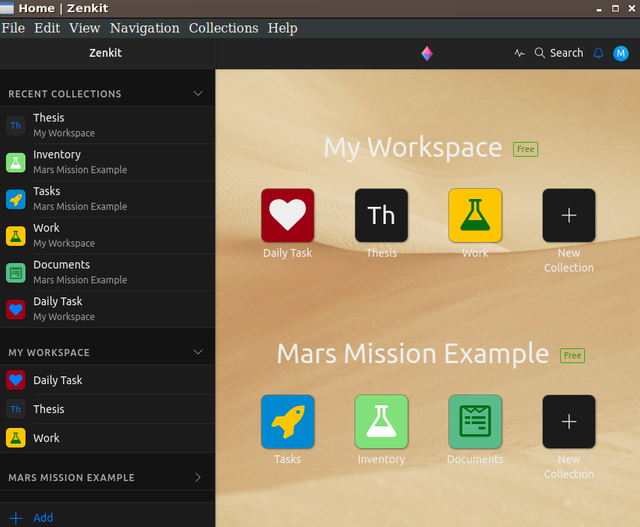Open the View menu

click(84, 28)
